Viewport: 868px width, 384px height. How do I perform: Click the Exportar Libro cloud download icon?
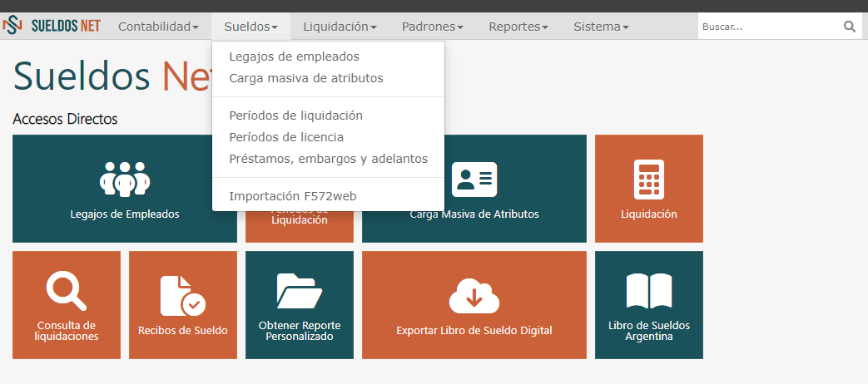pos(474,296)
